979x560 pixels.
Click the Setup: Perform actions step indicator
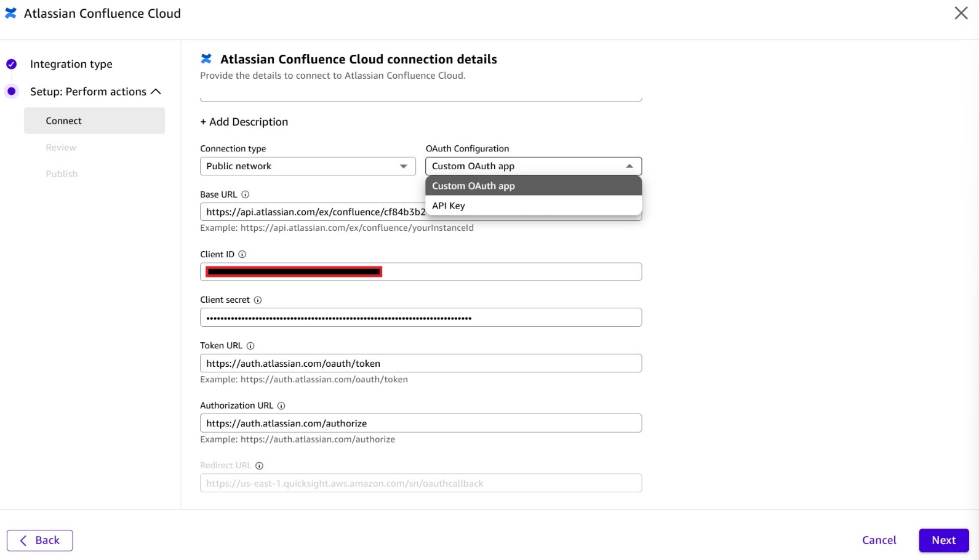point(11,91)
